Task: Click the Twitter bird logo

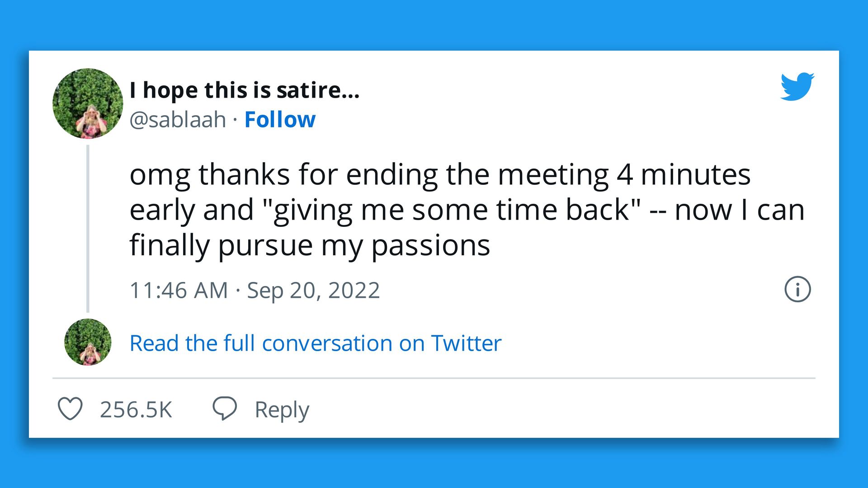Action: (x=797, y=86)
